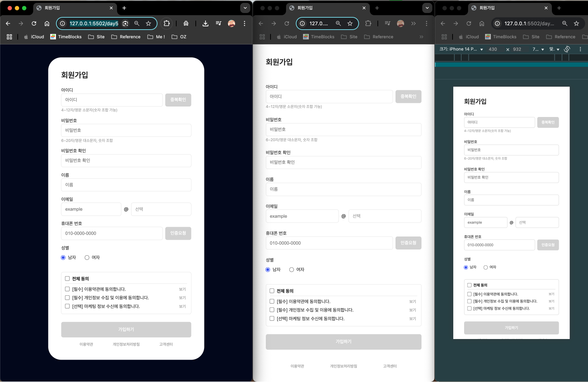Click 중복확인 button in the left form
The width and height of the screenshot is (588, 382).
[x=178, y=100]
